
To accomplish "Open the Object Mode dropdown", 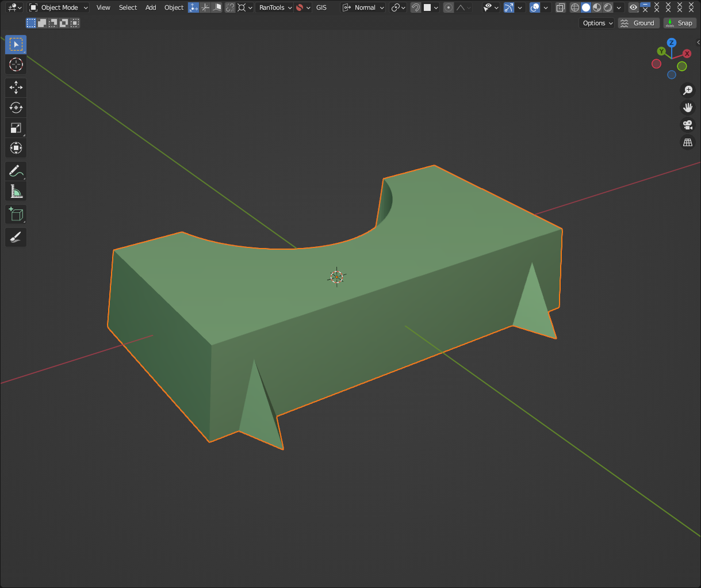I will click(59, 7).
